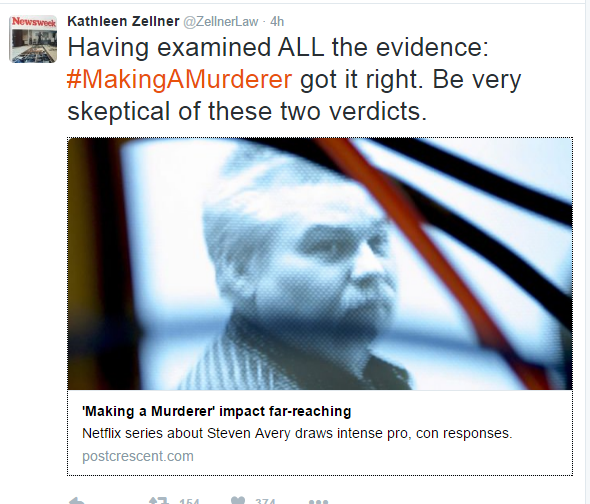This screenshot has height=504, width=590.
Task: Retweet this tweet using the retweet icon
Action: (x=158, y=501)
